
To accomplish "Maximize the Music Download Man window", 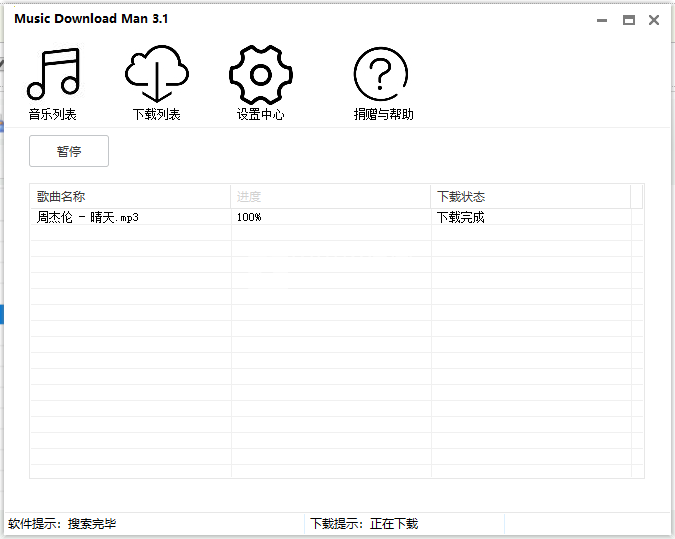I will (x=629, y=20).
